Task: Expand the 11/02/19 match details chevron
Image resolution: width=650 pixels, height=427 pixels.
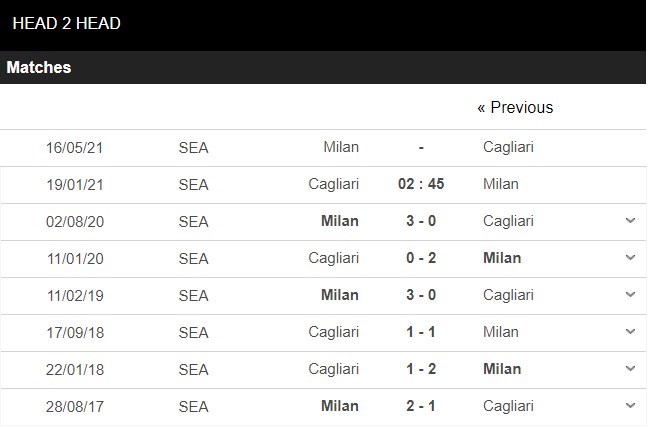Action: tap(630, 295)
